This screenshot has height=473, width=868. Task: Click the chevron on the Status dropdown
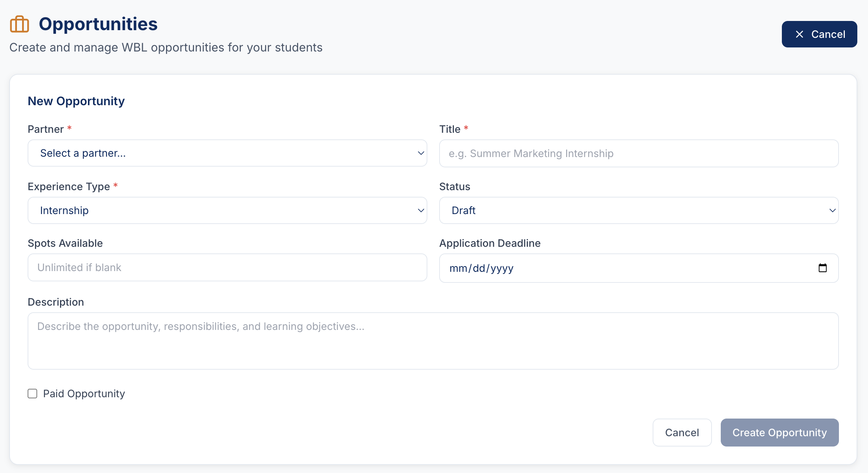833,210
